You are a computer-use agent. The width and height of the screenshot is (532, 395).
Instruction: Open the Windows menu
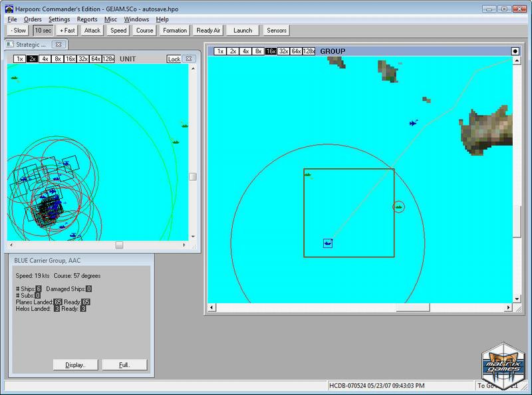(x=136, y=19)
